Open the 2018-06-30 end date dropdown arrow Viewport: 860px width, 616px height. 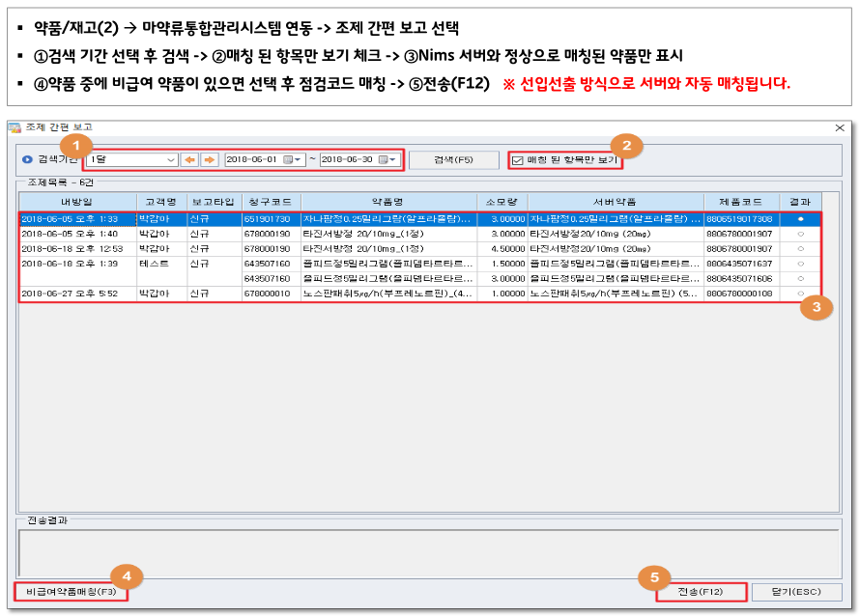pyautogui.click(x=393, y=159)
